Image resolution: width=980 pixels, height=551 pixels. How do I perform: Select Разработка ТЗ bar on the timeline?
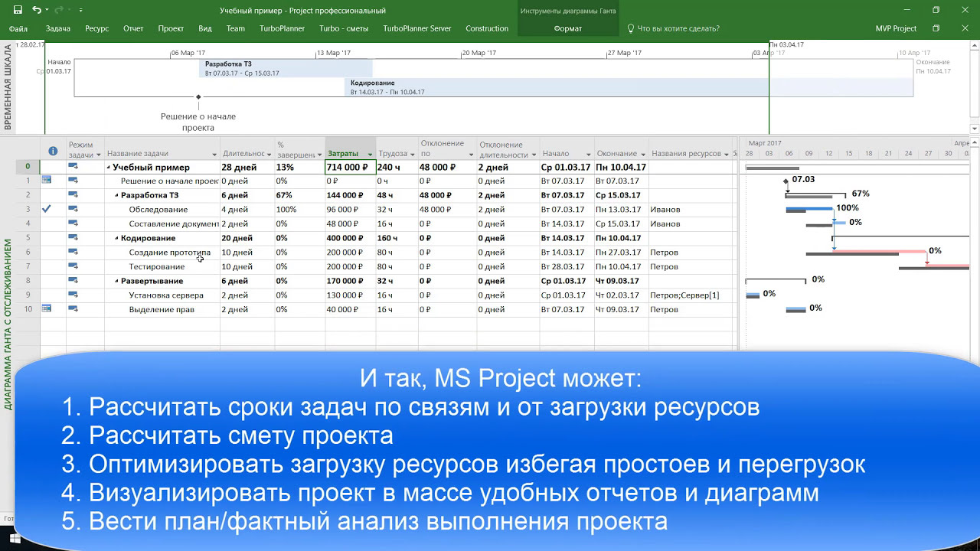[286, 68]
